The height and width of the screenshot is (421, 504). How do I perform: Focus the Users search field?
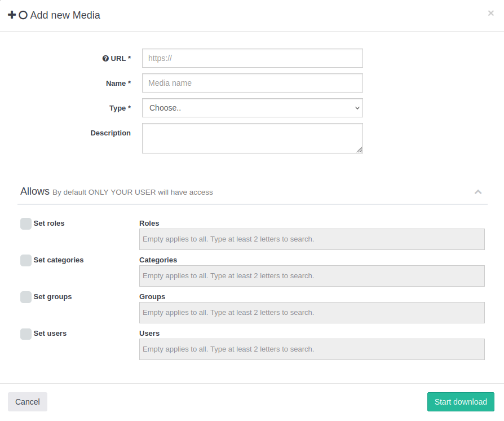(312, 349)
